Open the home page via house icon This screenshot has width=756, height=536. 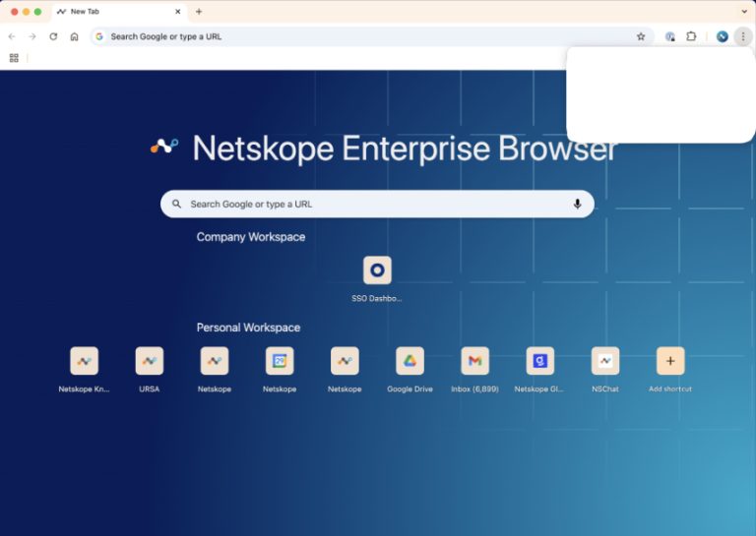pos(74,36)
